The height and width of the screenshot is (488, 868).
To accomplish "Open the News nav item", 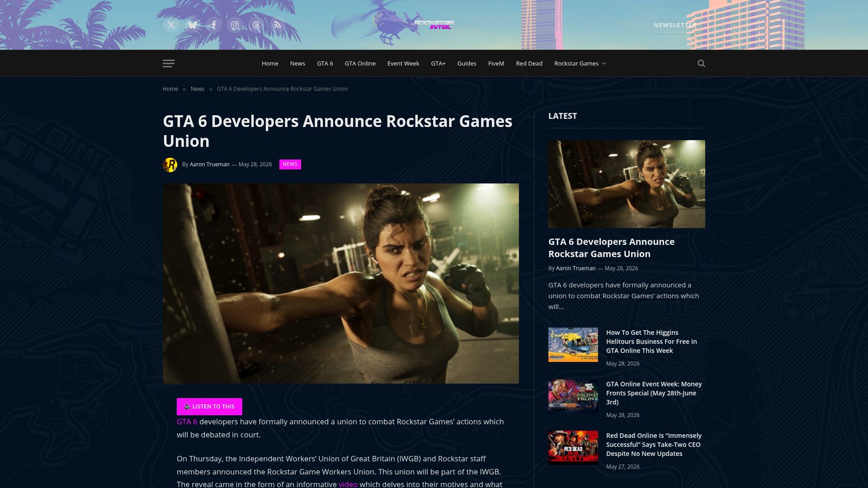I will point(297,63).
